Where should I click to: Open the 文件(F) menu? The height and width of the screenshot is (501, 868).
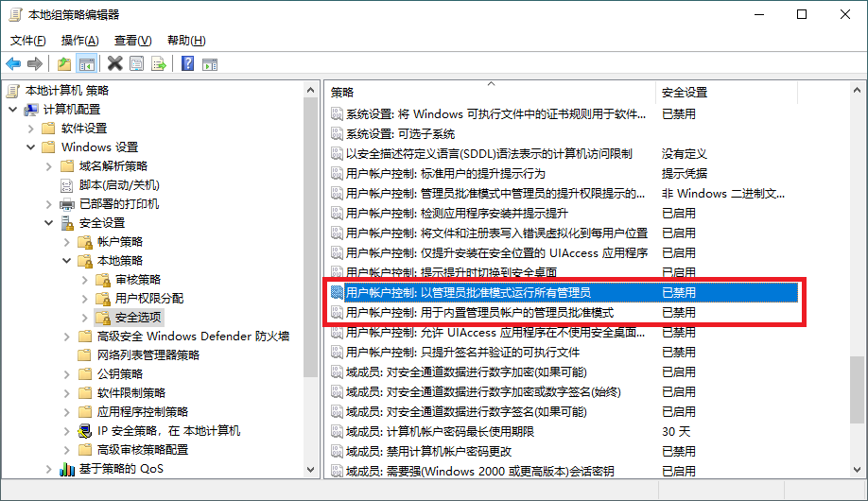tap(27, 41)
